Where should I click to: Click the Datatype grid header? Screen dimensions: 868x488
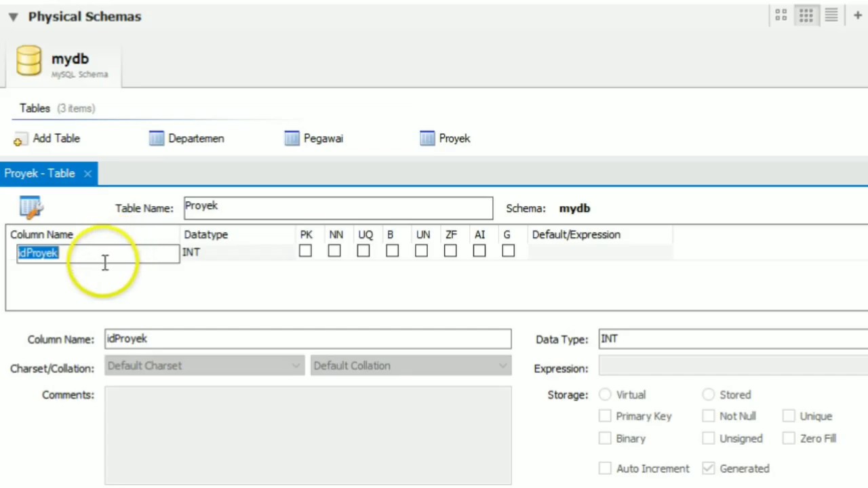pyautogui.click(x=206, y=235)
